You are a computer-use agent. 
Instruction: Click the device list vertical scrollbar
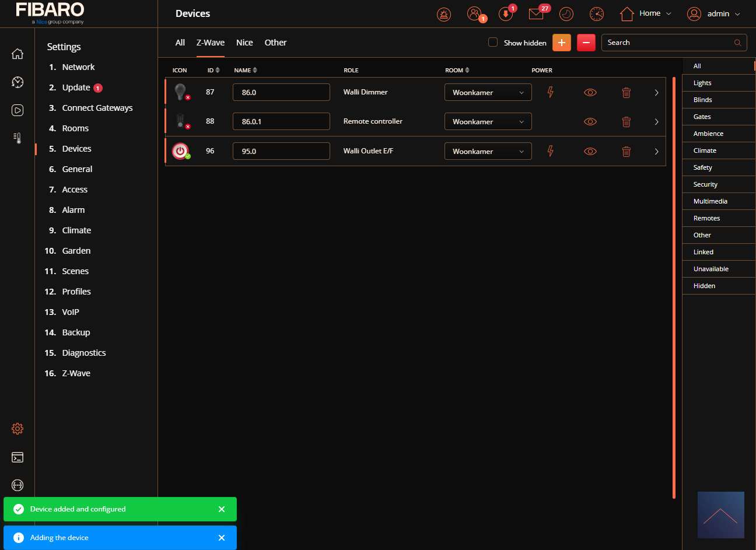click(x=674, y=286)
